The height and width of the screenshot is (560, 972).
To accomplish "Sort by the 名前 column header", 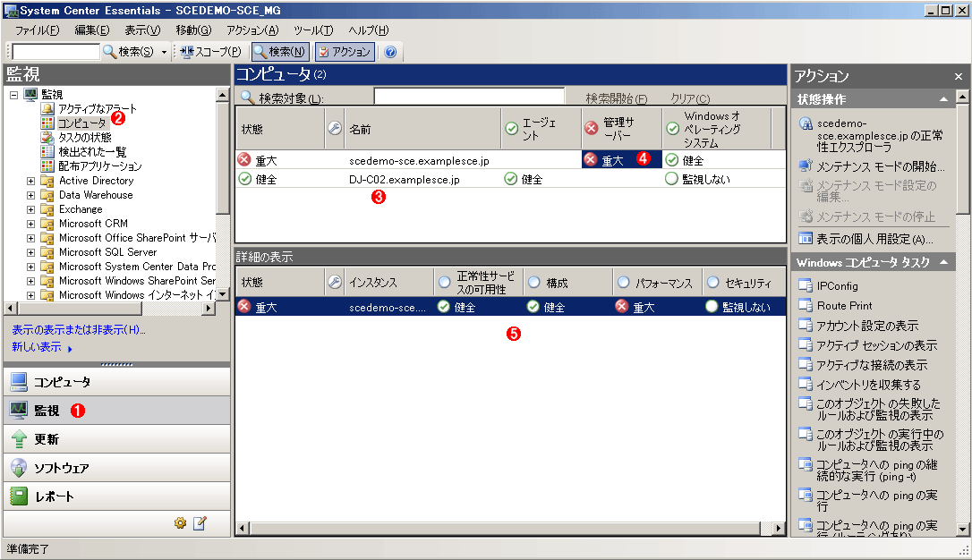I will coord(422,130).
